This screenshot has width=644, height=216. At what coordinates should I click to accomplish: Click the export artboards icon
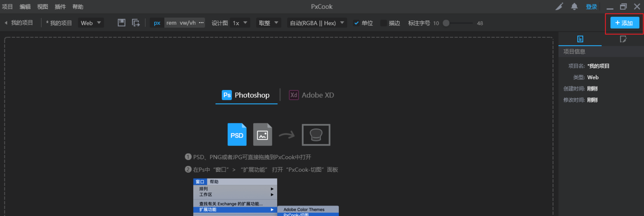tap(136, 23)
